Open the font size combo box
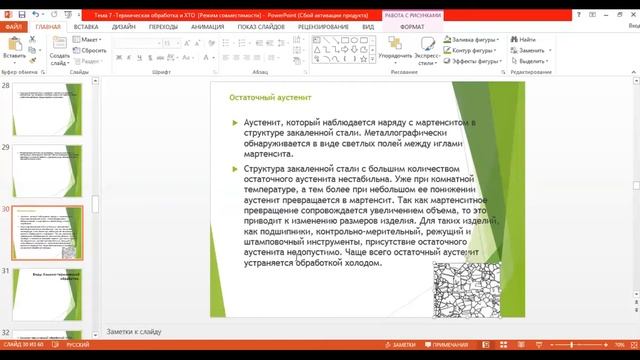 point(172,43)
